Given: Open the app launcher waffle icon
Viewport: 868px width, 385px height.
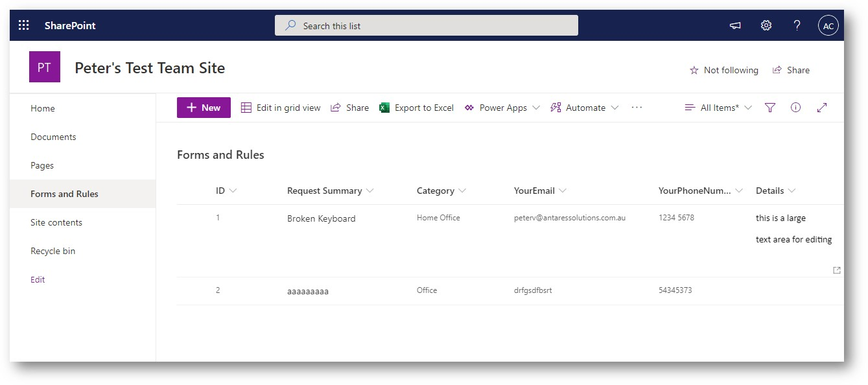Looking at the screenshot, I should point(24,25).
